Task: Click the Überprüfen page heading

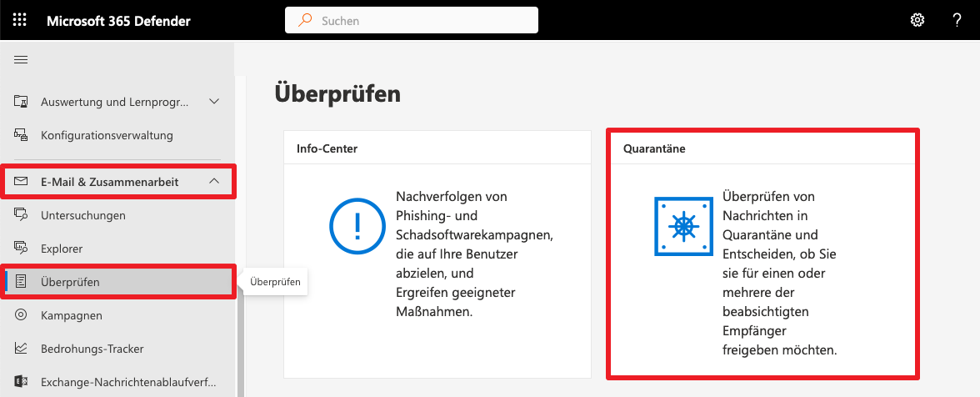Action: point(337,93)
